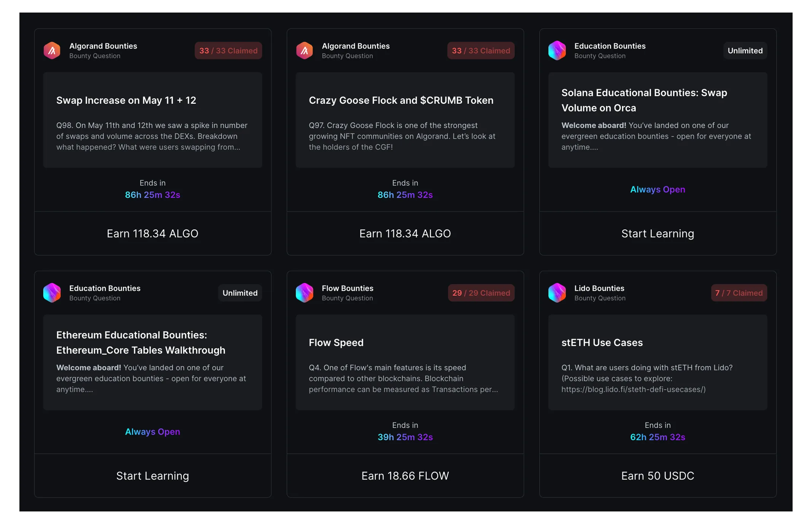This screenshot has width=812, height=524.
Task: Click the Education Bounties logo on the Solana card
Action: [557, 51]
